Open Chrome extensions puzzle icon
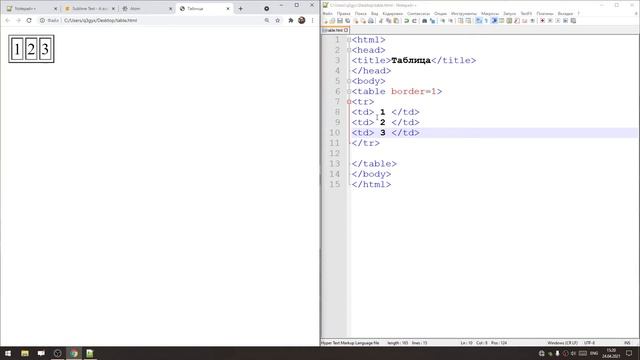This screenshot has height=360, width=640. click(x=291, y=20)
